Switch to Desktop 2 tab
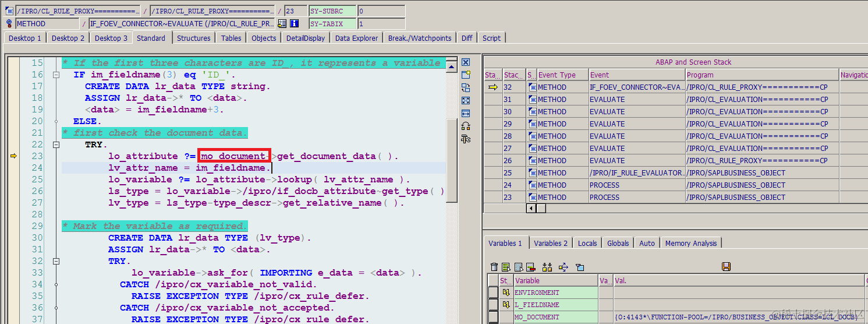Image resolution: width=868 pixels, height=324 pixels. coord(68,38)
